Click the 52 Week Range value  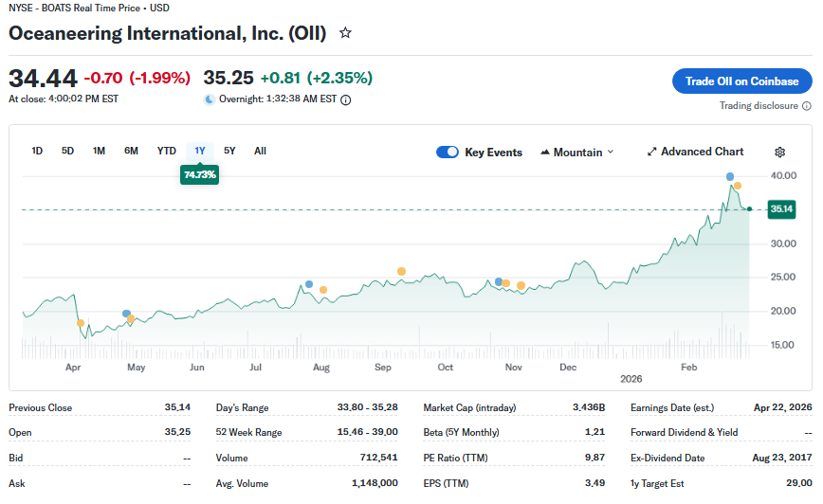click(x=368, y=432)
